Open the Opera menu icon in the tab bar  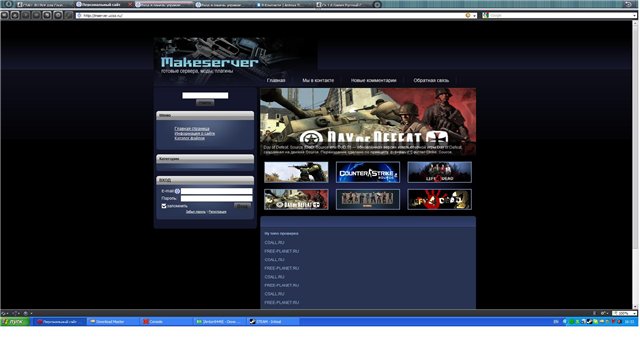(8, 4)
